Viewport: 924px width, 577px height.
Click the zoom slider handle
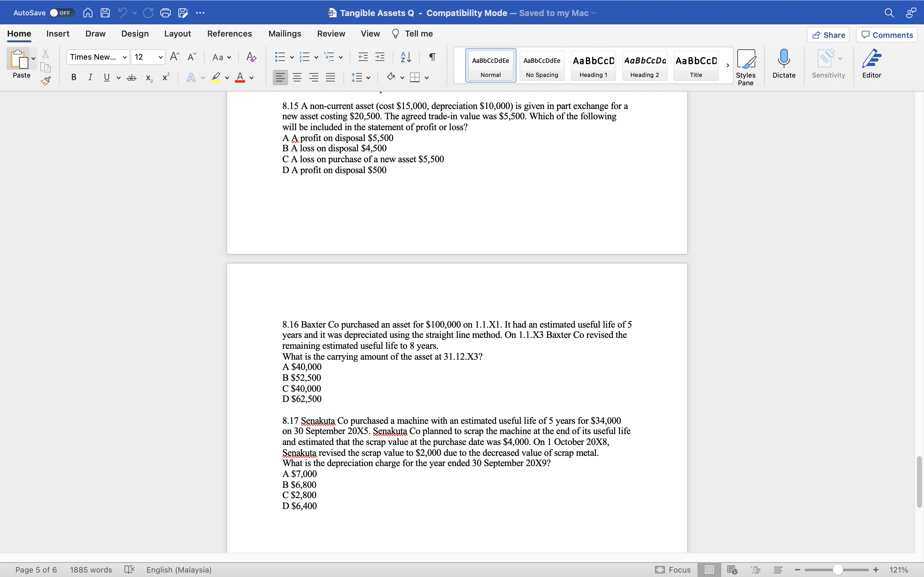point(838,570)
